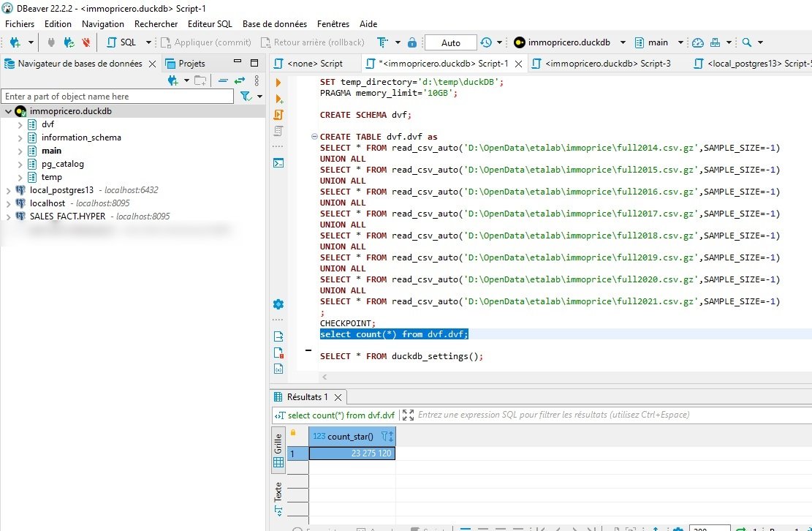Open editor settings gear in left gutter
Viewport: 812px width, 531px height.
pos(278,304)
